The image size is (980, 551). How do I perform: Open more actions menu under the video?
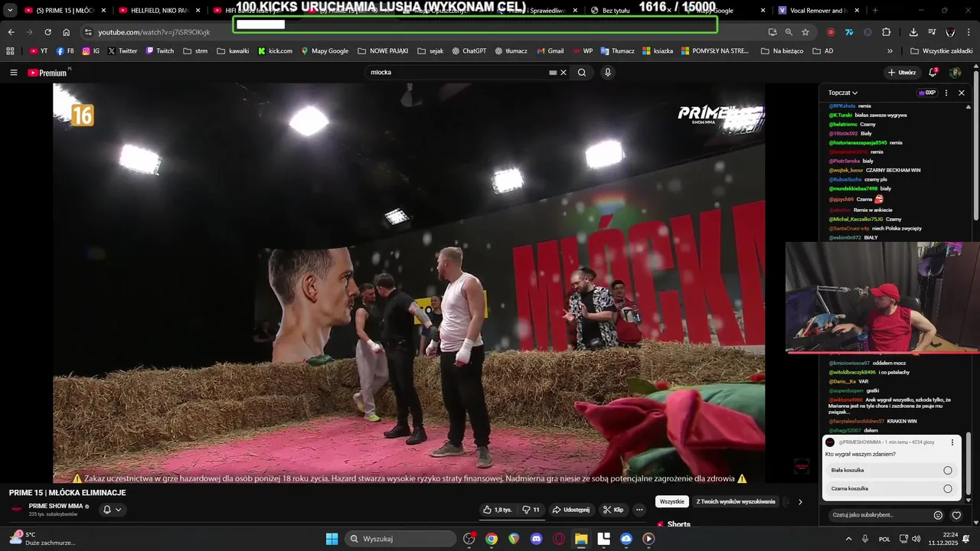[639, 510]
